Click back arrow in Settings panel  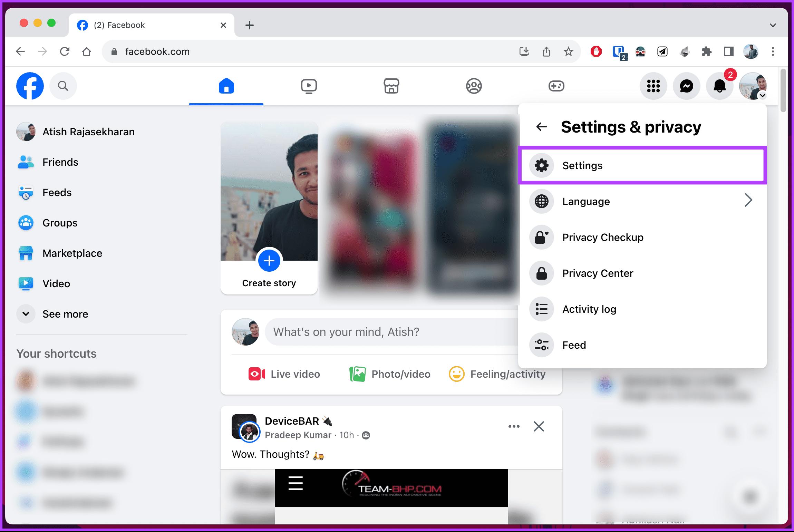click(541, 127)
